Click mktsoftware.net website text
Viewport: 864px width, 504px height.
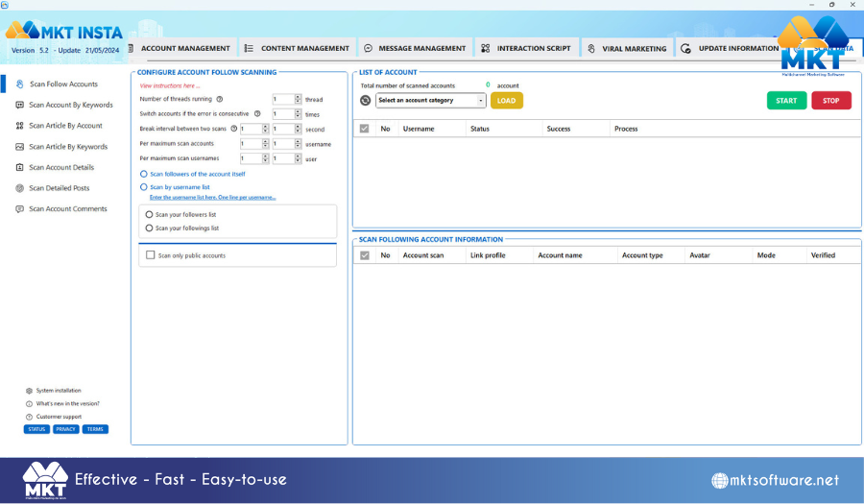(x=784, y=480)
